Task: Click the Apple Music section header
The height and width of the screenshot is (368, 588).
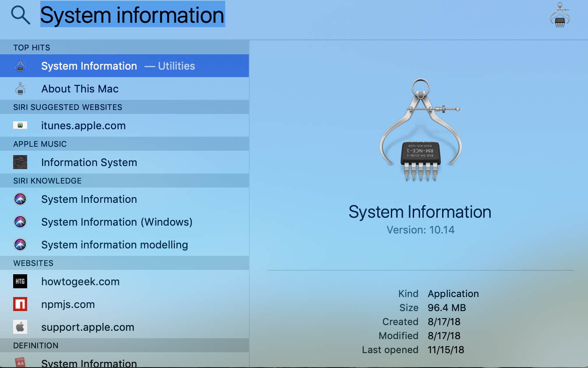Action: [124, 144]
